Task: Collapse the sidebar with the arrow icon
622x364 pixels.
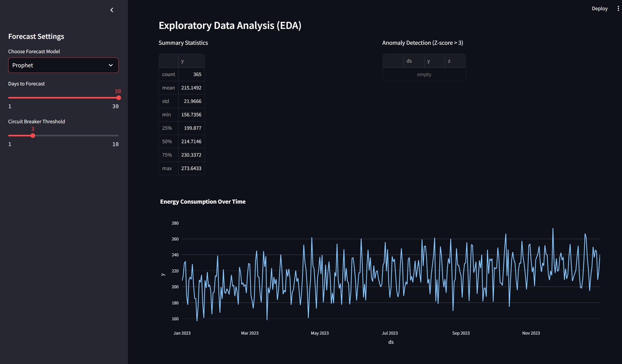Action: [112, 10]
